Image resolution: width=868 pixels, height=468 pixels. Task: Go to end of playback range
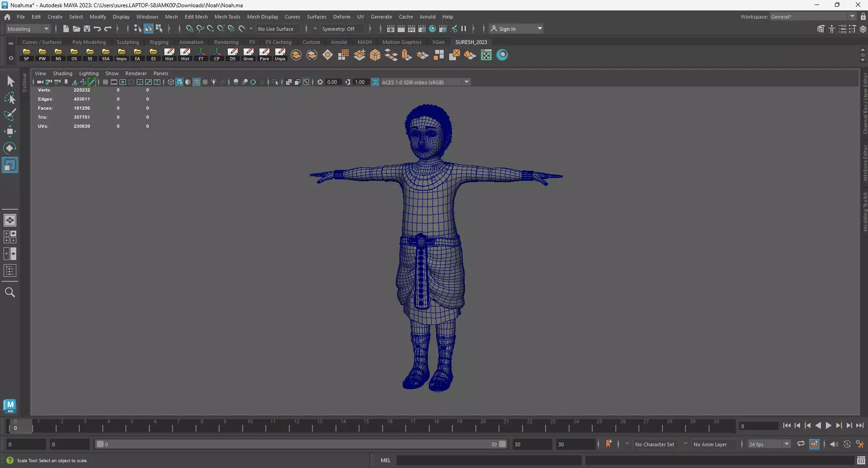(x=859, y=425)
